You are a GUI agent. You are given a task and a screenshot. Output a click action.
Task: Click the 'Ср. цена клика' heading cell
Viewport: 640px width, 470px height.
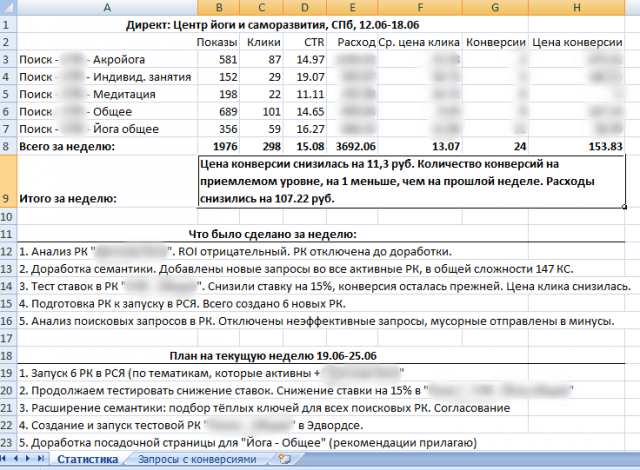tap(419, 42)
